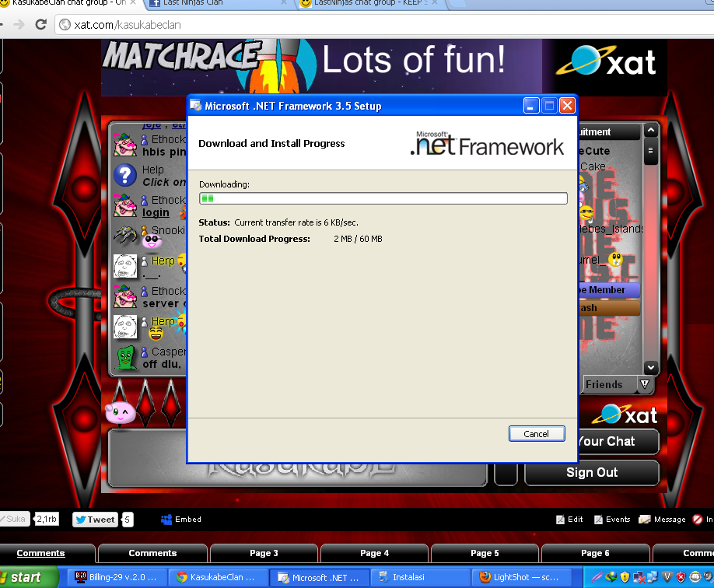
Task: Click the MATCHRACE banner advertisement
Action: tap(321, 66)
